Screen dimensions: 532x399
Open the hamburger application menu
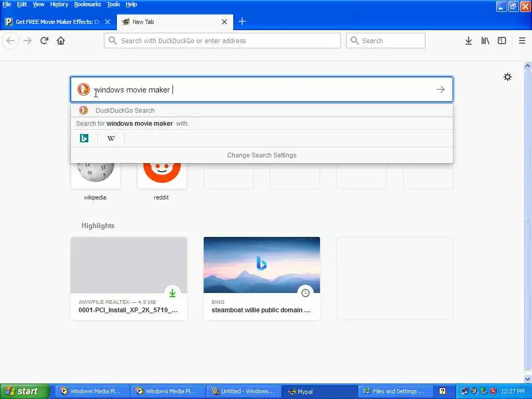click(x=522, y=41)
